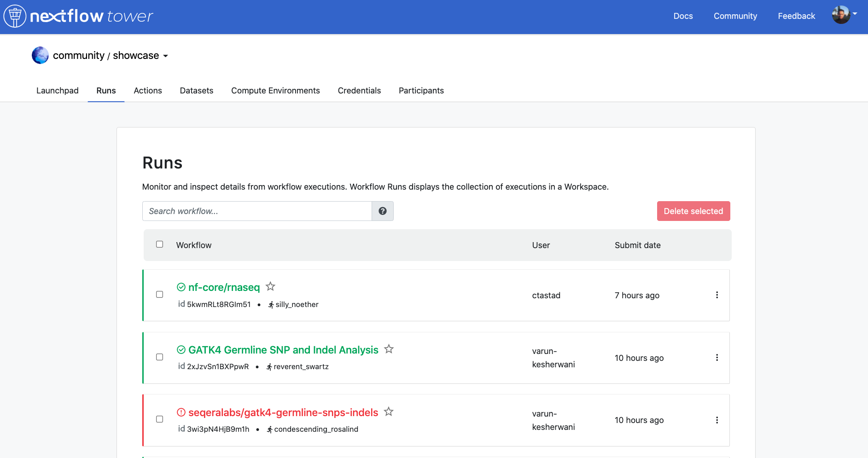Switch to the Credentials tab

coord(359,91)
